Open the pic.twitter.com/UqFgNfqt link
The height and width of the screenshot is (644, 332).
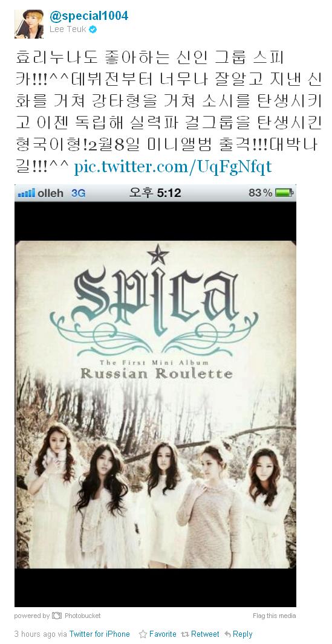coord(173,167)
